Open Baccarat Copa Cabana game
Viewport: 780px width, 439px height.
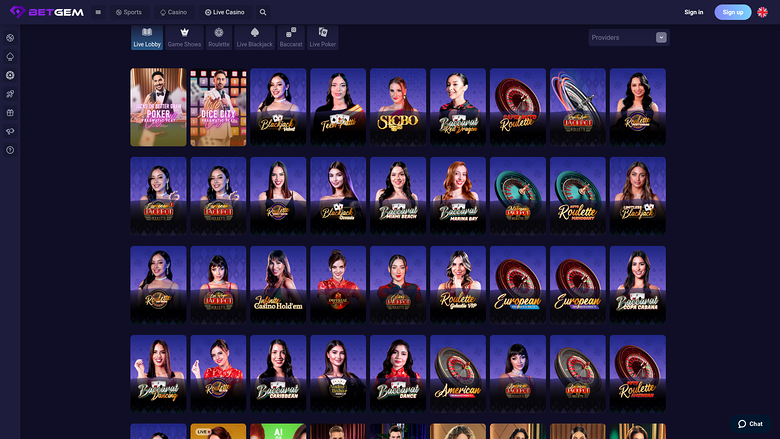pyautogui.click(x=638, y=285)
